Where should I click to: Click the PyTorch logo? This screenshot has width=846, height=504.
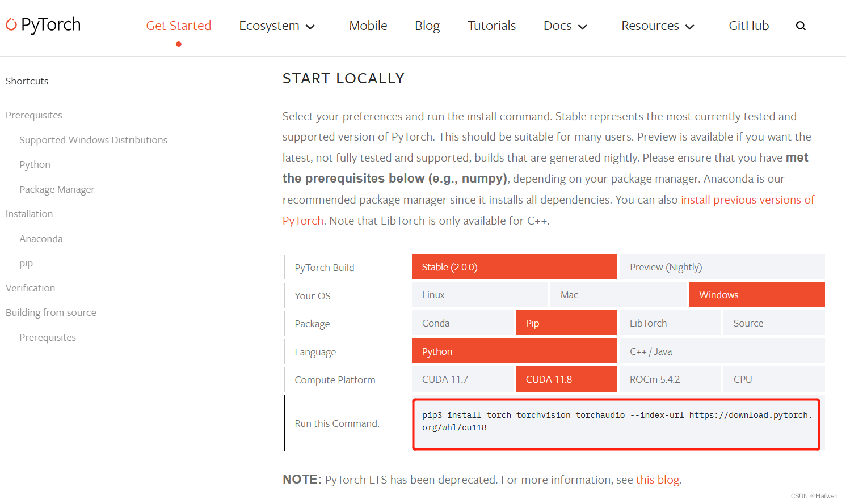[x=43, y=25]
